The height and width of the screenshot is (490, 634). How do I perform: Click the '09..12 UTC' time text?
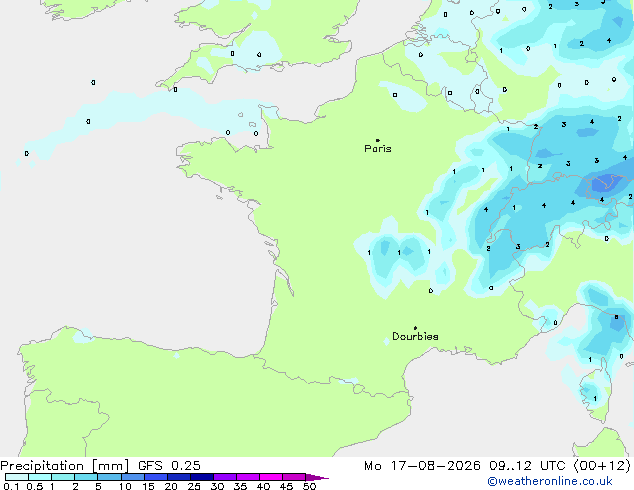click(x=527, y=466)
